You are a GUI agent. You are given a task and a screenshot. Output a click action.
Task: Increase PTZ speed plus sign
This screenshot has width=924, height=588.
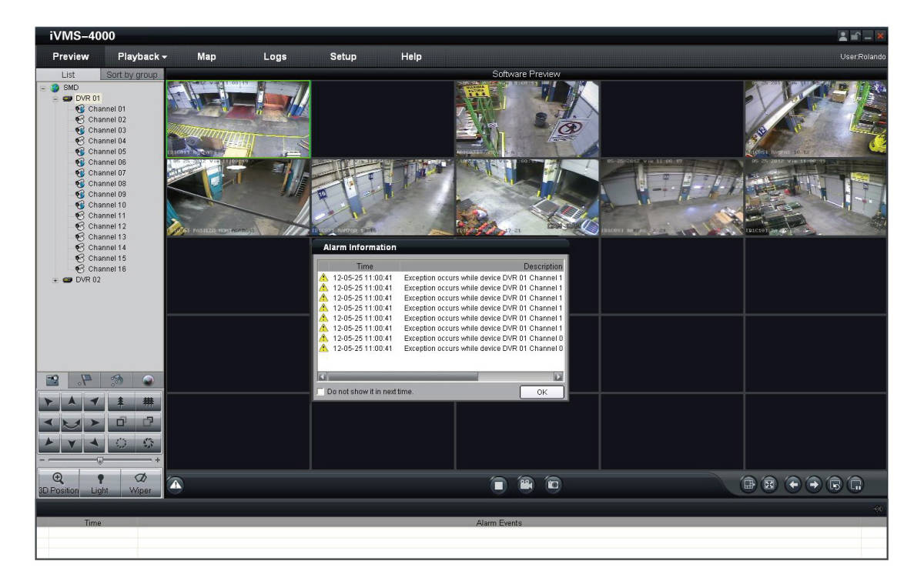click(157, 459)
